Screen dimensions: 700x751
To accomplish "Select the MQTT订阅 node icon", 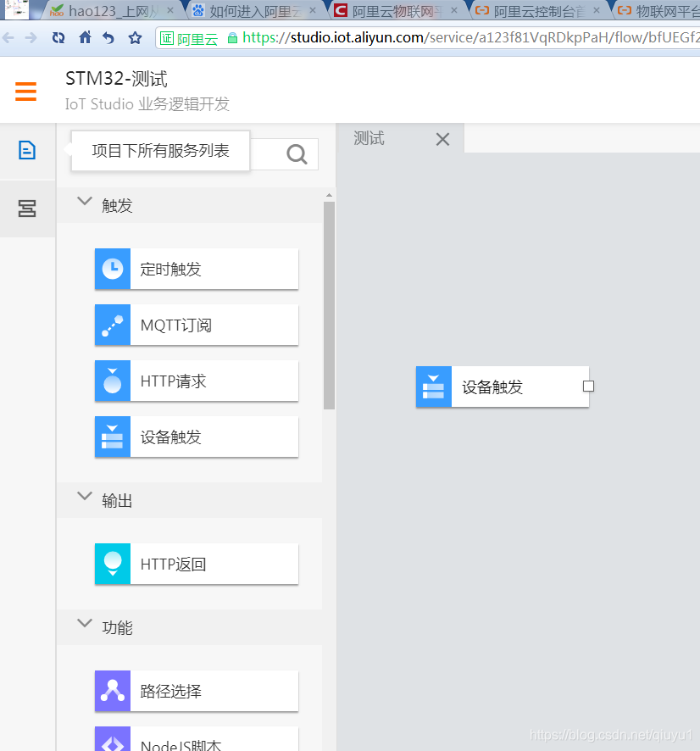I will (113, 325).
